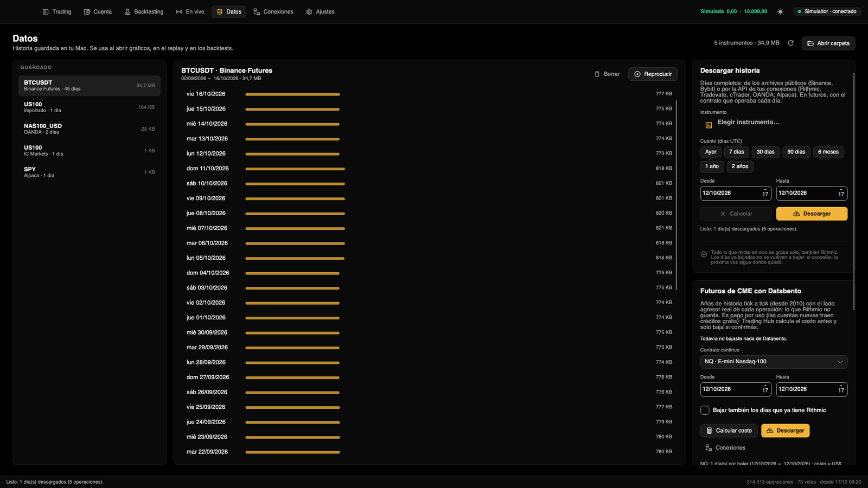The width and height of the screenshot is (868, 488).
Task: Click the instrument chart icon by Elegir instrumento
Action: pos(709,125)
